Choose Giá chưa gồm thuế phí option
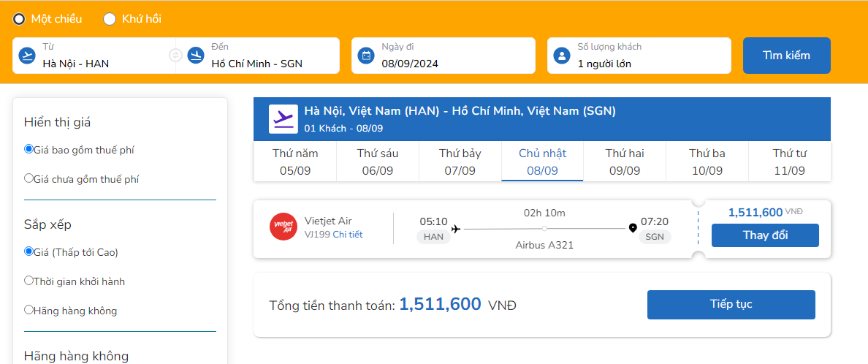Screen dimensions: 868x364 (x=29, y=178)
